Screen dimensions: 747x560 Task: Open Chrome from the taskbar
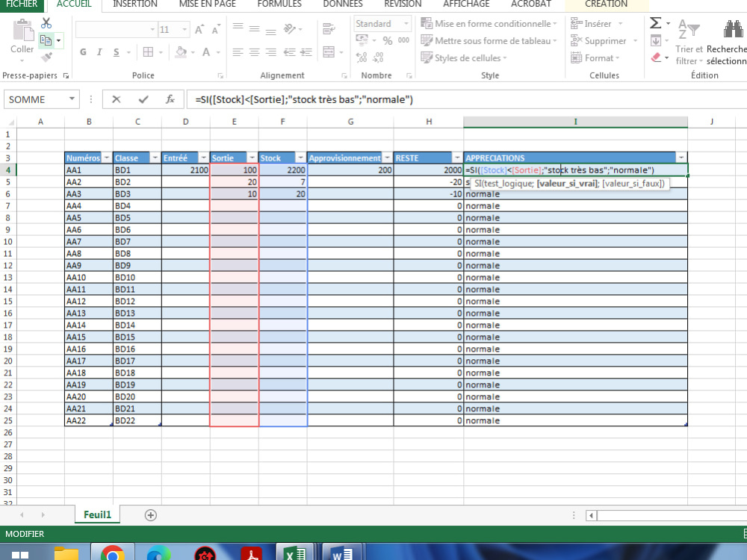click(x=113, y=553)
